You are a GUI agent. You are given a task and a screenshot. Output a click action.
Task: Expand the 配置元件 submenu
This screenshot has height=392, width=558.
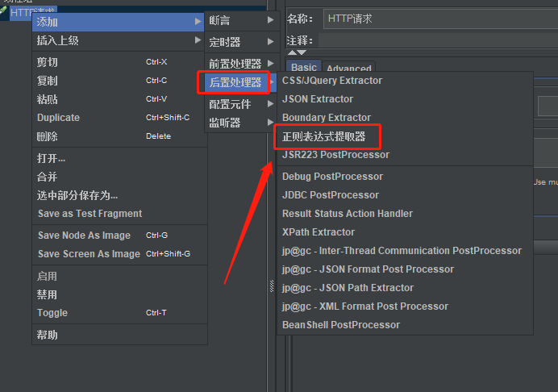pos(241,104)
